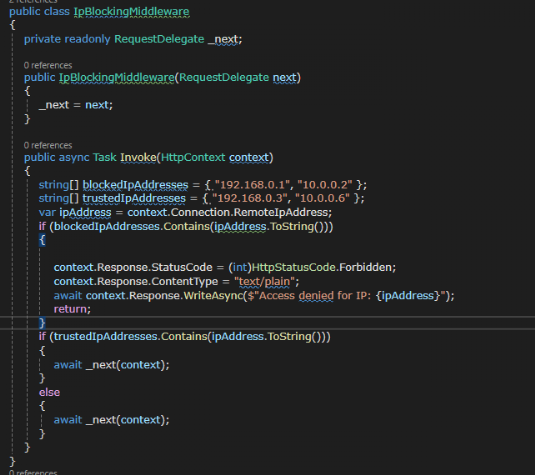This screenshot has height=475, width=535.
Task: Click the 'var' keyword
Action: point(47,213)
